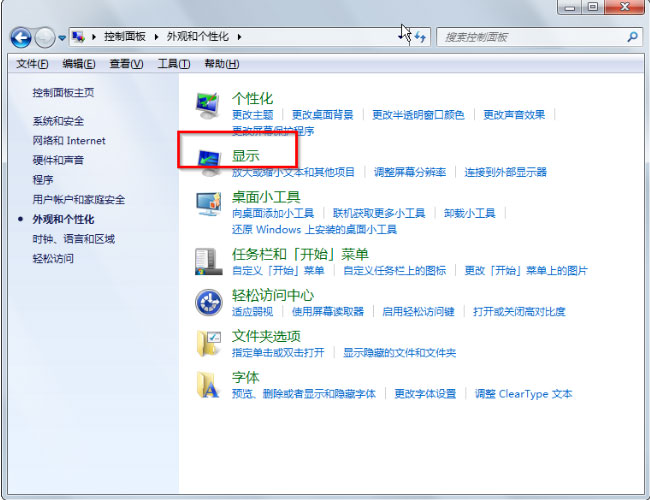Open the 帮助(H) menu
The image size is (650, 500).
(x=222, y=64)
